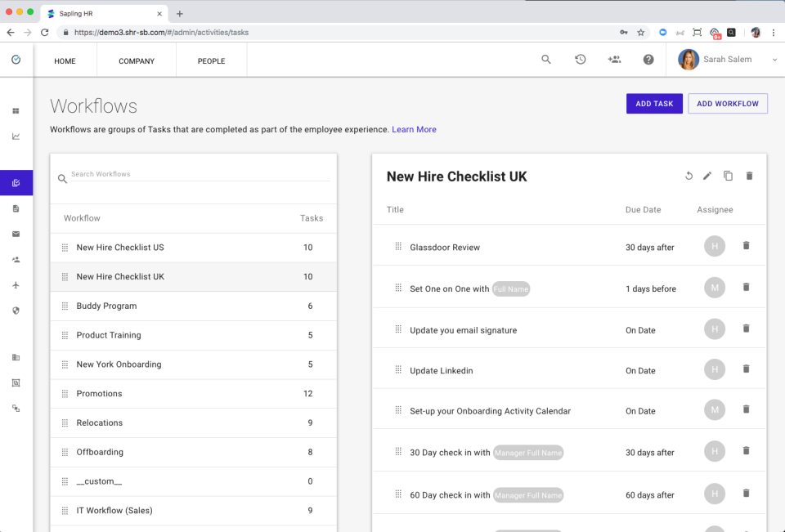Open the help question mark icon

[648, 59]
